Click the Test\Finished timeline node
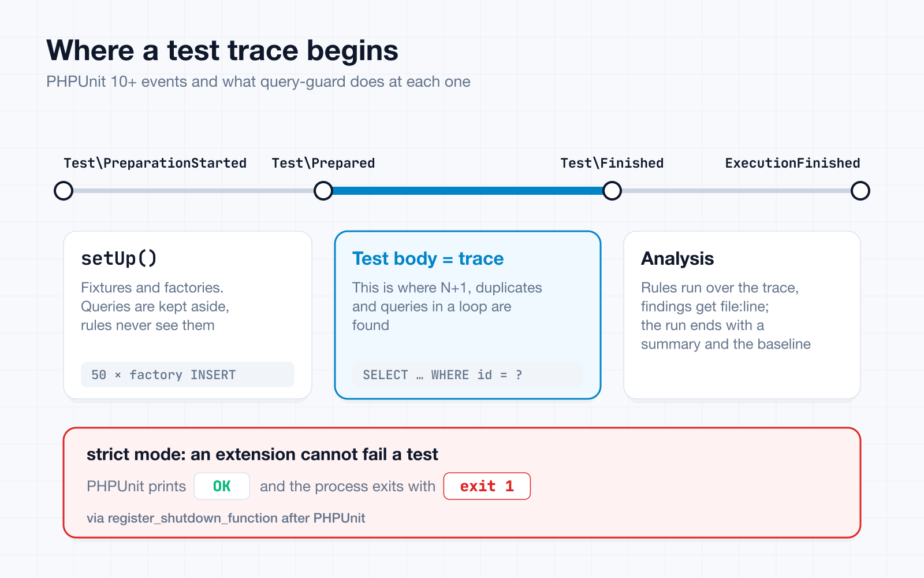 612,191
